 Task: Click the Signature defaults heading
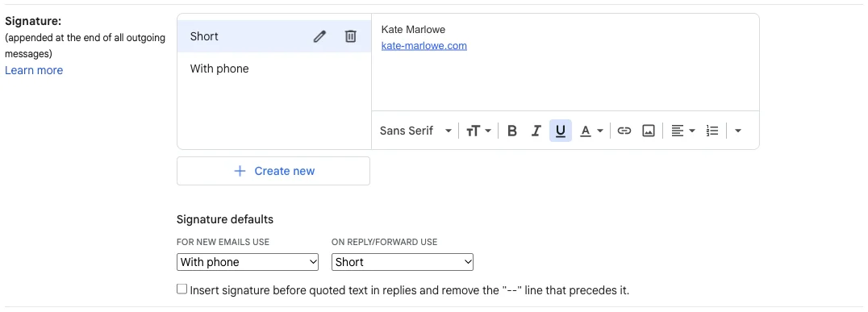225,219
